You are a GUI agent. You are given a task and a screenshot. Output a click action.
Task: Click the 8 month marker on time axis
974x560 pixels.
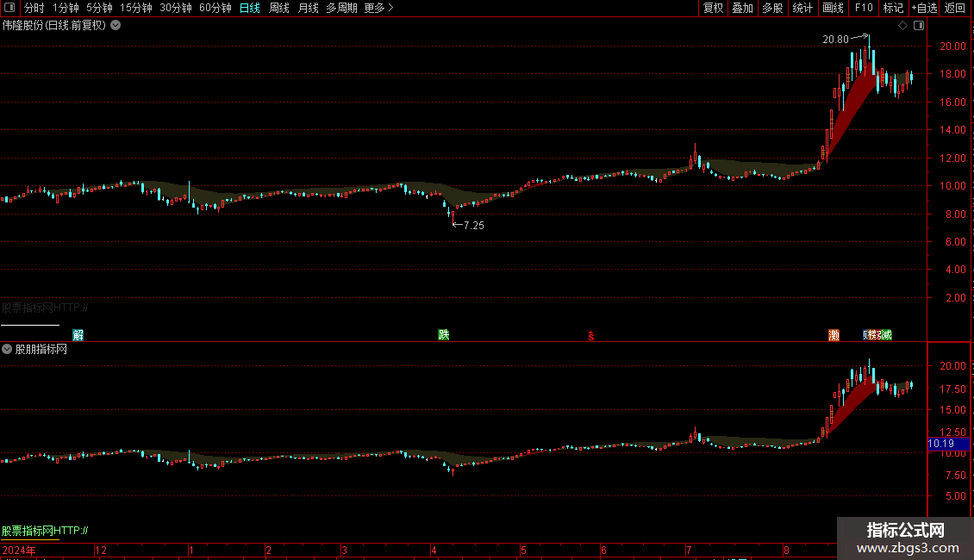(x=786, y=550)
